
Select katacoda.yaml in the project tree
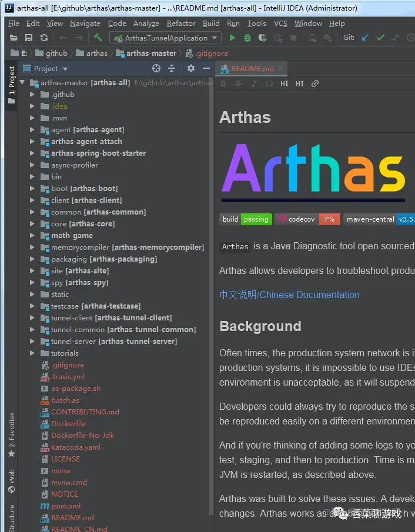pyautogui.click(x=76, y=447)
